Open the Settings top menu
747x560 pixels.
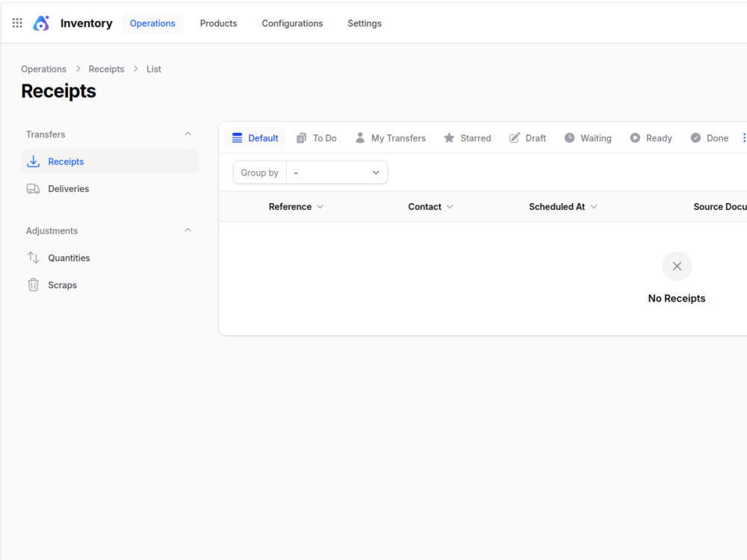point(365,23)
